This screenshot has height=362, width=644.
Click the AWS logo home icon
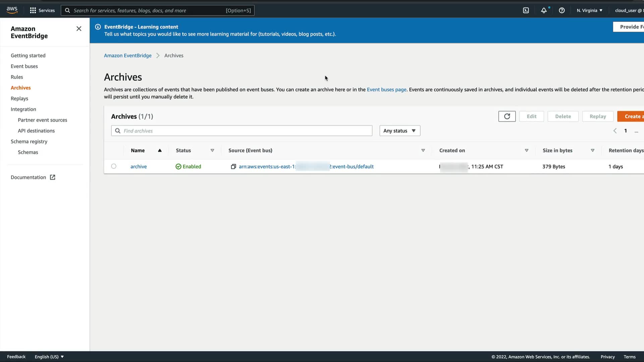[x=12, y=10]
